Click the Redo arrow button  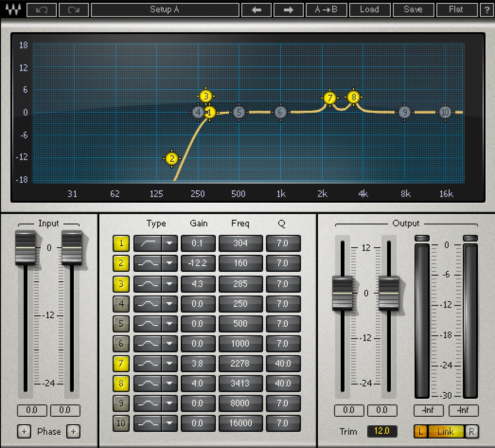(74, 10)
